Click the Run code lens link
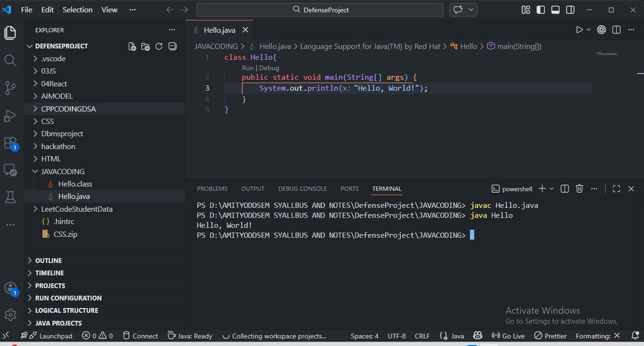Screen dimensions: 644x346 (247, 68)
